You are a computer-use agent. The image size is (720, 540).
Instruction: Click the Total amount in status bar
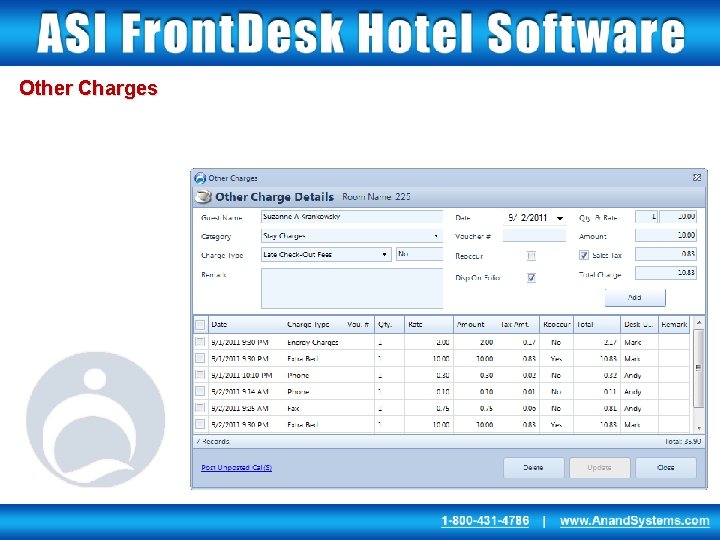tap(683, 441)
